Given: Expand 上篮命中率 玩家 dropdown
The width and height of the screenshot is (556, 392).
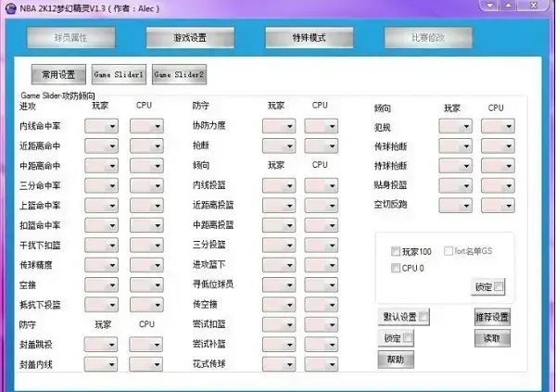Looking at the screenshot, I should point(101,206).
